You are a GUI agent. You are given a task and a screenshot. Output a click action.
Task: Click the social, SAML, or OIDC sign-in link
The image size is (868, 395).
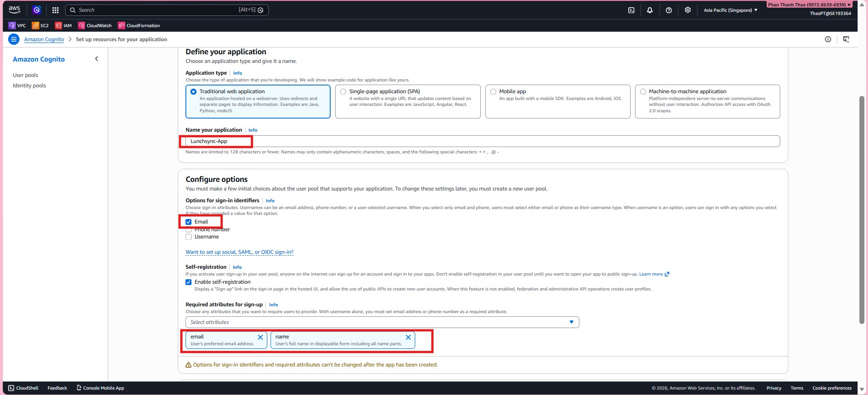pyautogui.click(x=239, y=252)
